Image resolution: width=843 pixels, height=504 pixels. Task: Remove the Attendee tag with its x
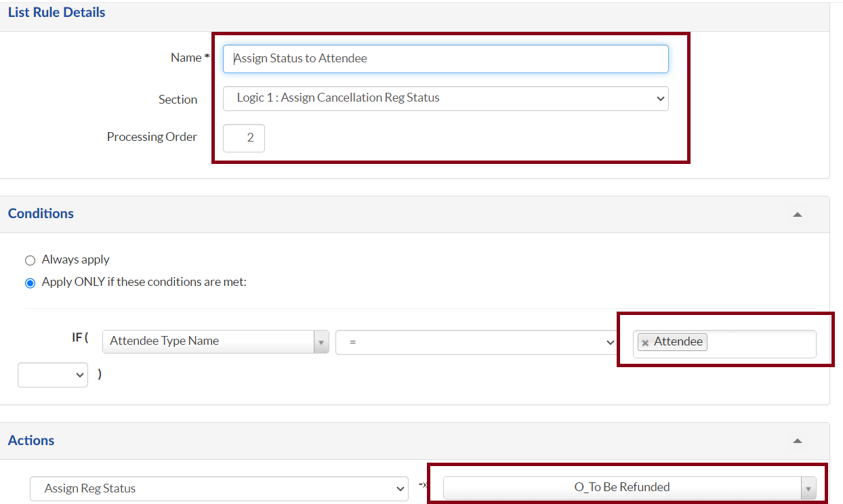(x=645, y=343)
